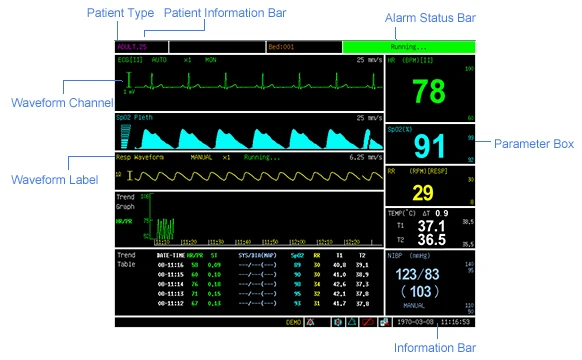Click the HR/PR trend graph area

(249, 219)
